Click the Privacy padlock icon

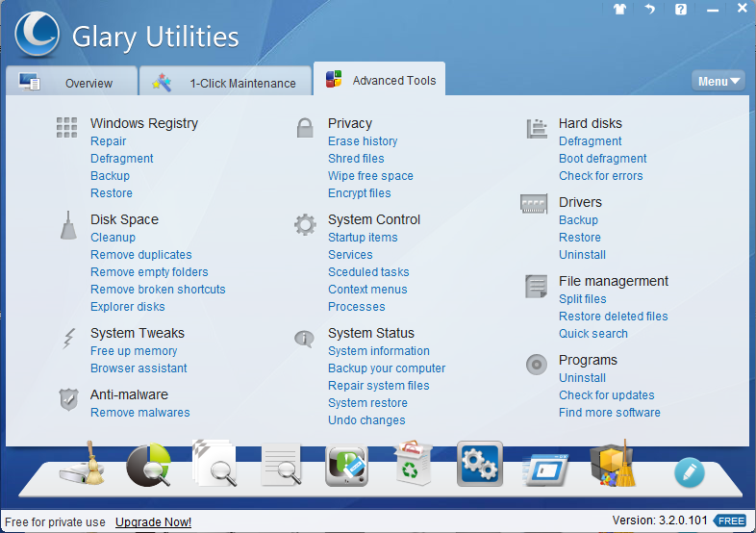[305, 128]
